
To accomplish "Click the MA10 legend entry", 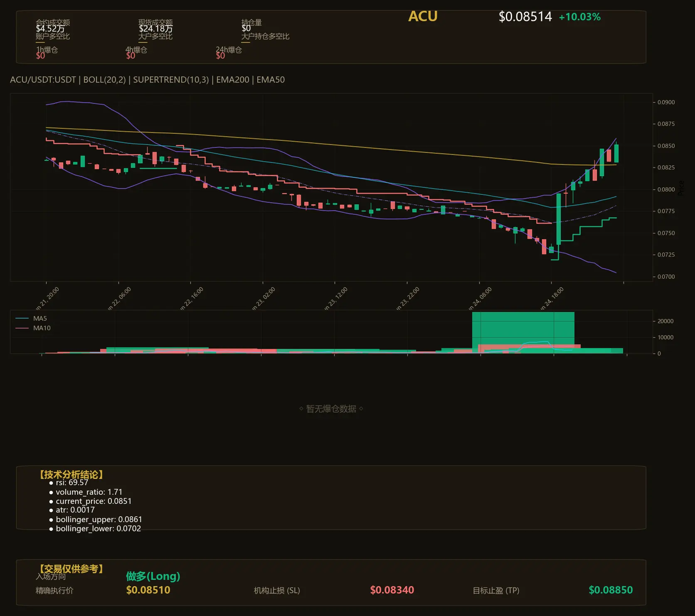I will [33, 328].
